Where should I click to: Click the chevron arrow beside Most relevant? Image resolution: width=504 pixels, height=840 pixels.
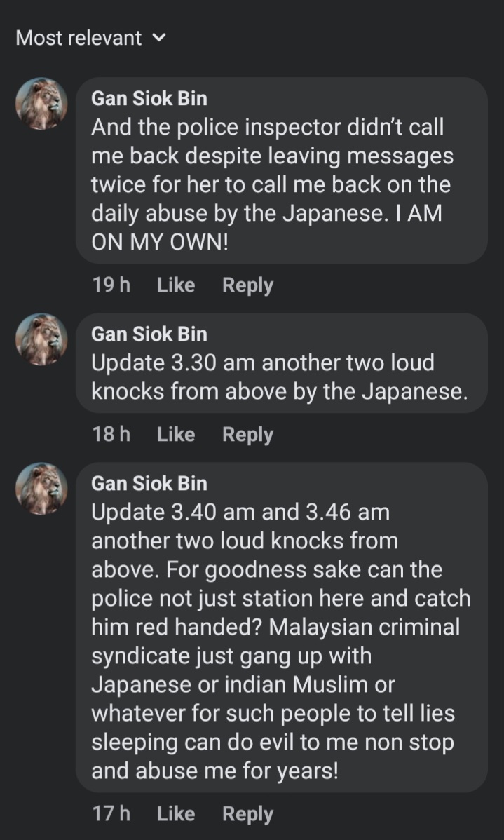coord(159,38)
